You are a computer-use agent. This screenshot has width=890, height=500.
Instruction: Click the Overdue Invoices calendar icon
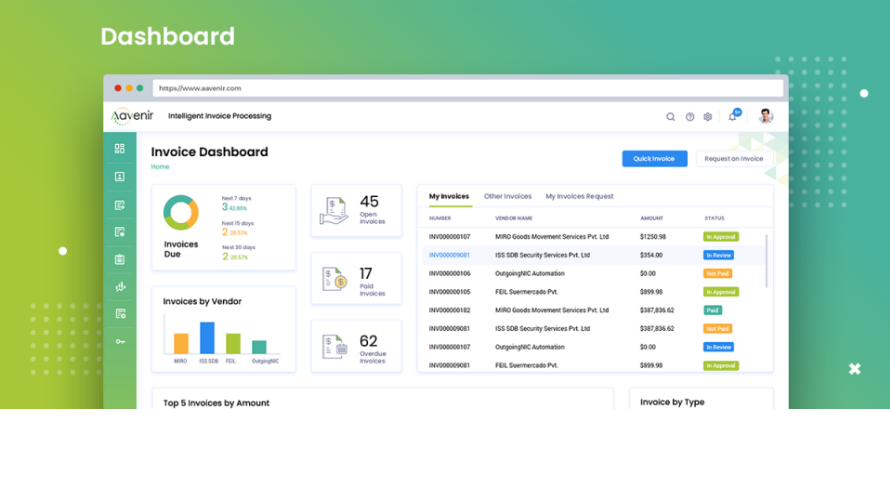coord(334,347)
